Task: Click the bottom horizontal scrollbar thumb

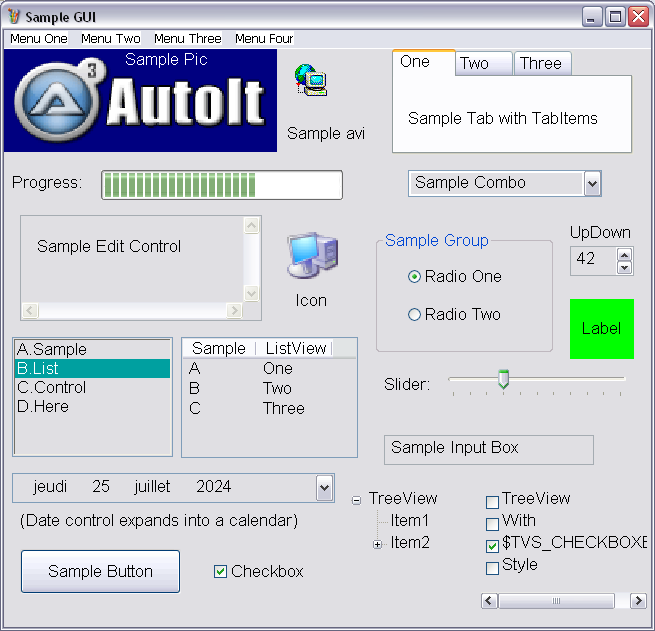Action: pyautogui.click(x=556, y=601)
